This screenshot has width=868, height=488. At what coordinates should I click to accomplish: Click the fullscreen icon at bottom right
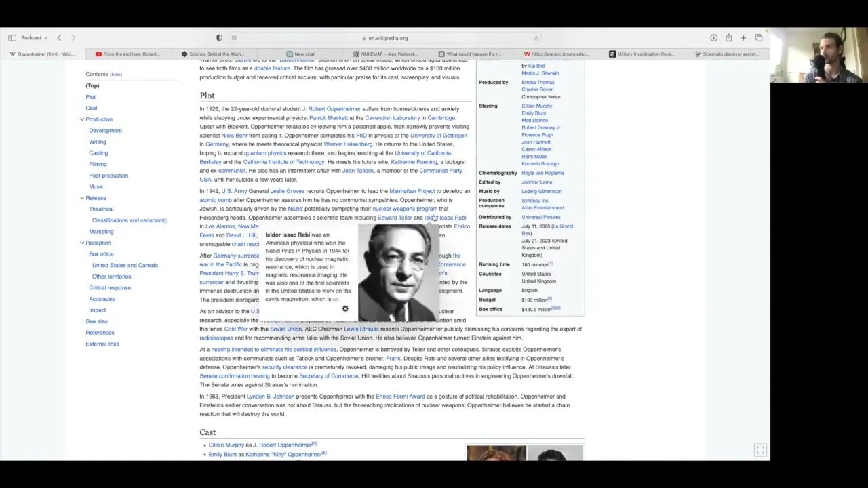tap(760, 450)
